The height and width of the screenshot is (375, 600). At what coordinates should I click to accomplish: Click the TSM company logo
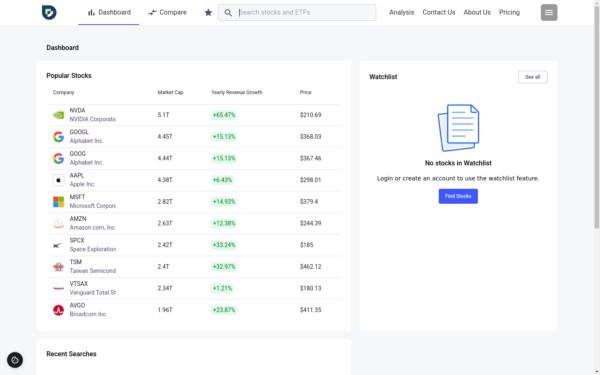point(59,267)
